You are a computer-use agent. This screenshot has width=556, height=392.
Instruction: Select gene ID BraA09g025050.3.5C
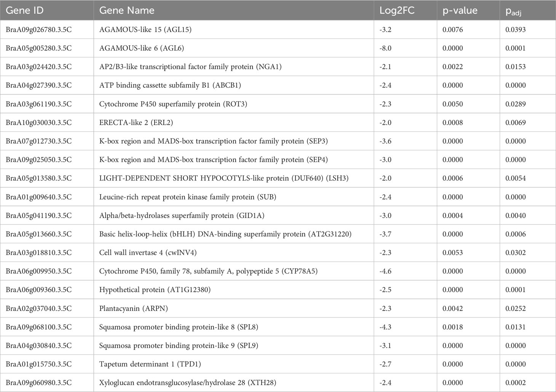38,160
